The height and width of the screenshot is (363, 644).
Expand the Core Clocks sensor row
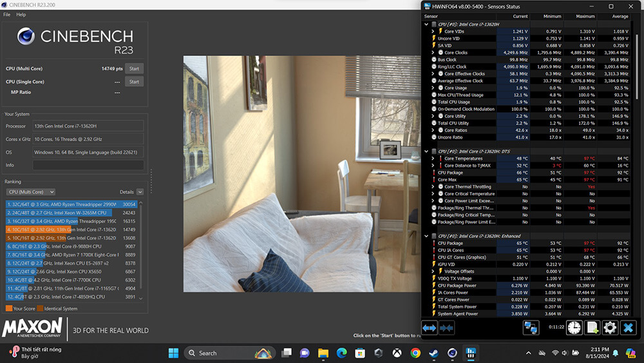pos(433,53)
